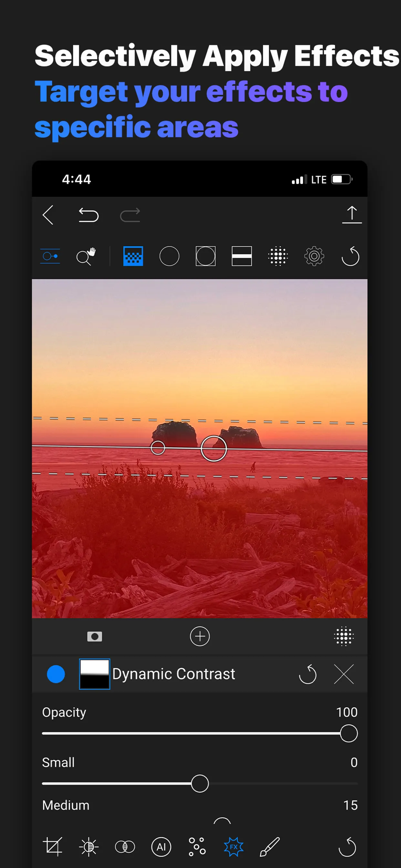Select the dotted luminosity mask icon in toolbar
This screenshot has width=401, height=868.
[x=278, y=256]
